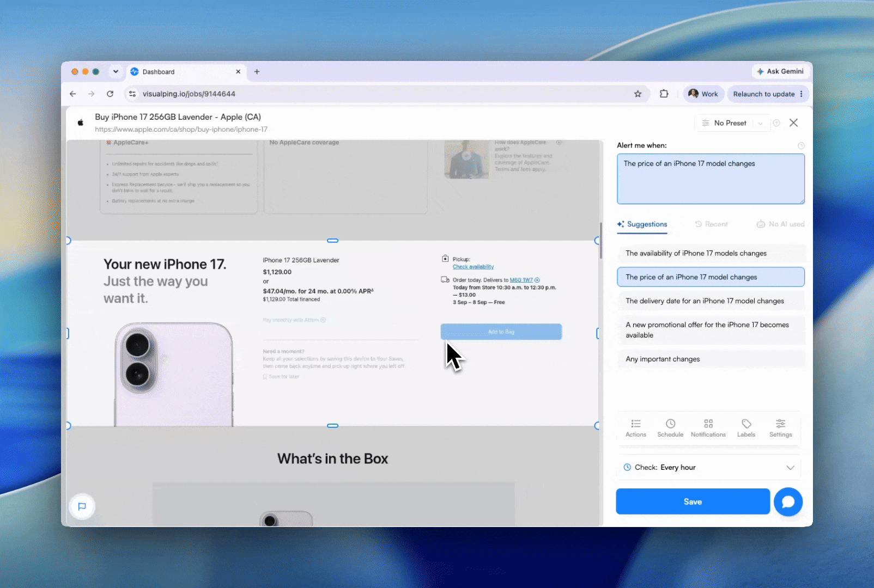This screenshot has width=874, height=588.
Task: Click the 'What's in the Box' heading
Action: (332, 459)
